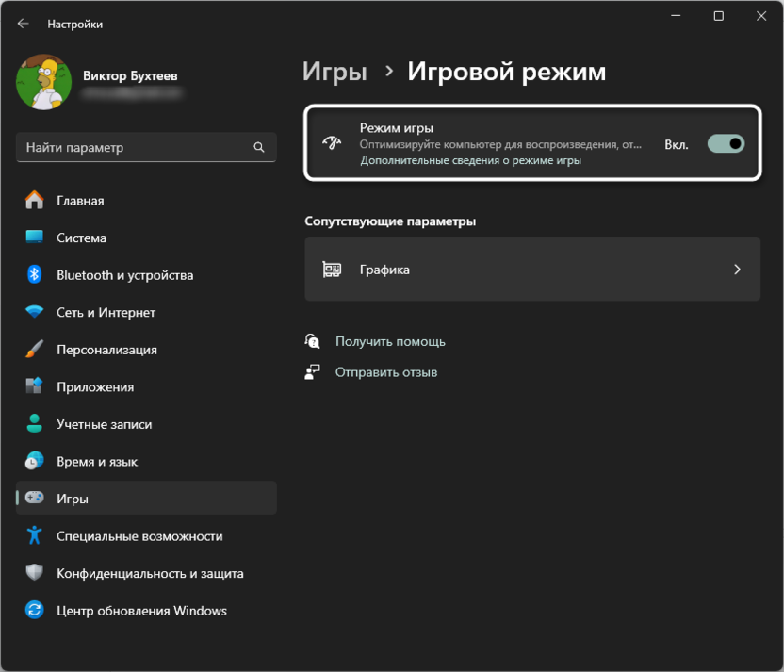Open the Система section

(x=146, y=238)
